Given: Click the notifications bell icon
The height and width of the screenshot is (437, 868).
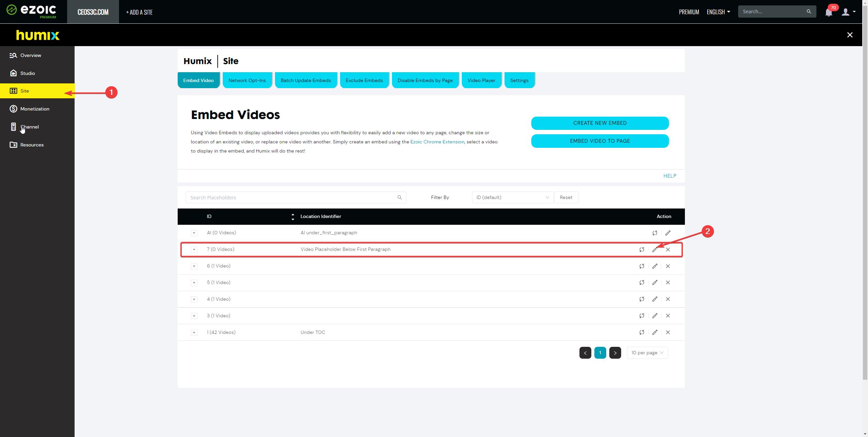Looking at the screenshot, I should point(829,12).
